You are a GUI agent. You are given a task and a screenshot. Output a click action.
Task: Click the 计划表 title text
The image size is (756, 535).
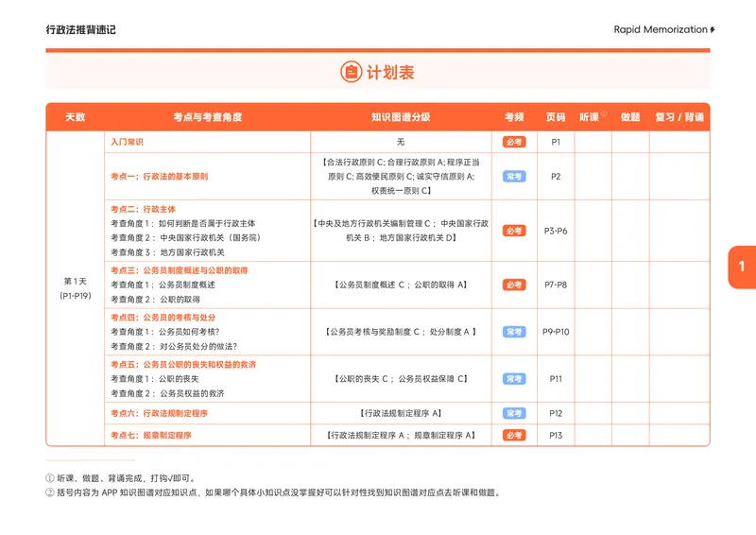click(390, 73)
